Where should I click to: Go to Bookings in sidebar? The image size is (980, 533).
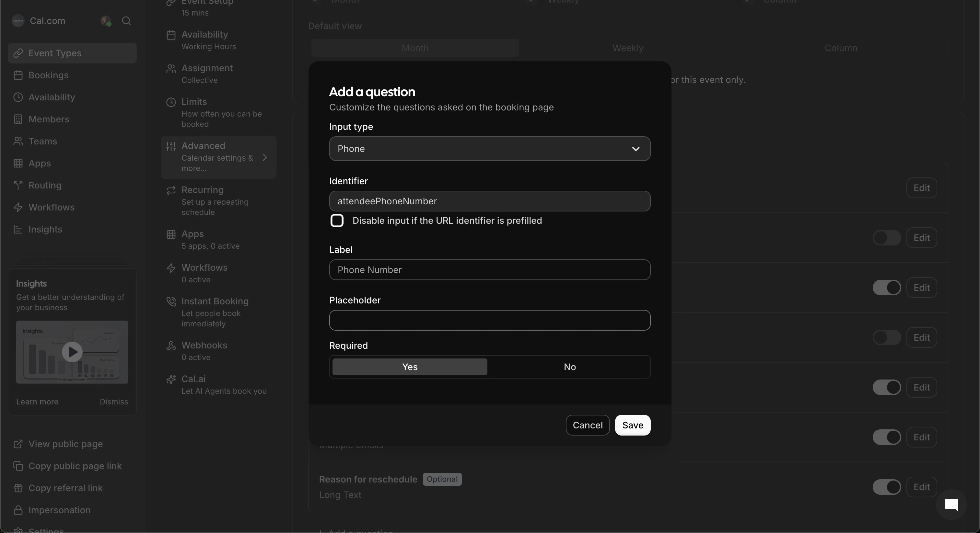pyautogui.click(x=48, y=75)
